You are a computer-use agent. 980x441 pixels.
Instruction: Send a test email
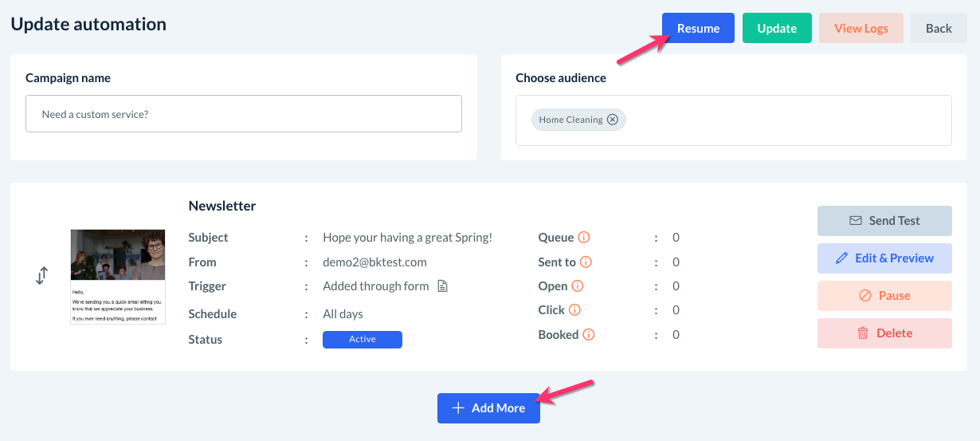(x=884, y=221)
